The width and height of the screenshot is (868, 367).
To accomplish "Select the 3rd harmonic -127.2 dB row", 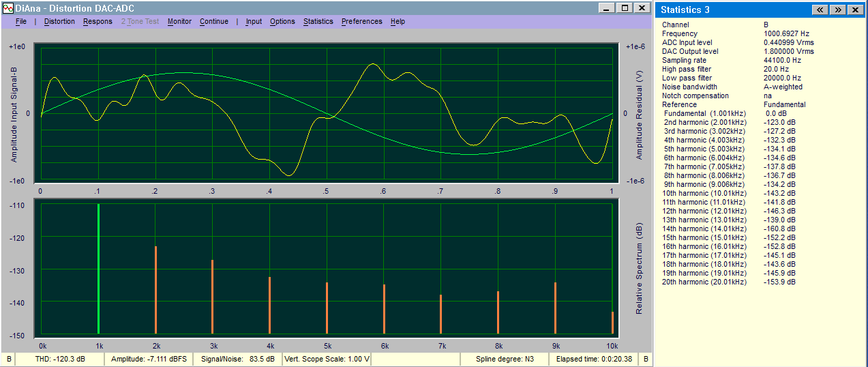I will pyautogui.click(x=730, y=131).
